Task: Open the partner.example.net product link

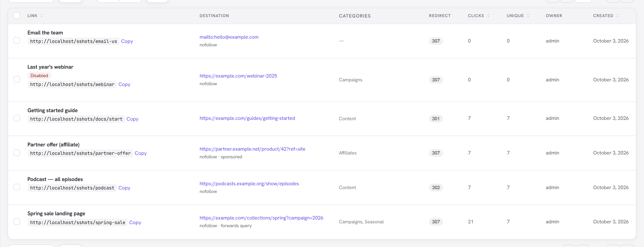Action: click(x=252, y=149)
